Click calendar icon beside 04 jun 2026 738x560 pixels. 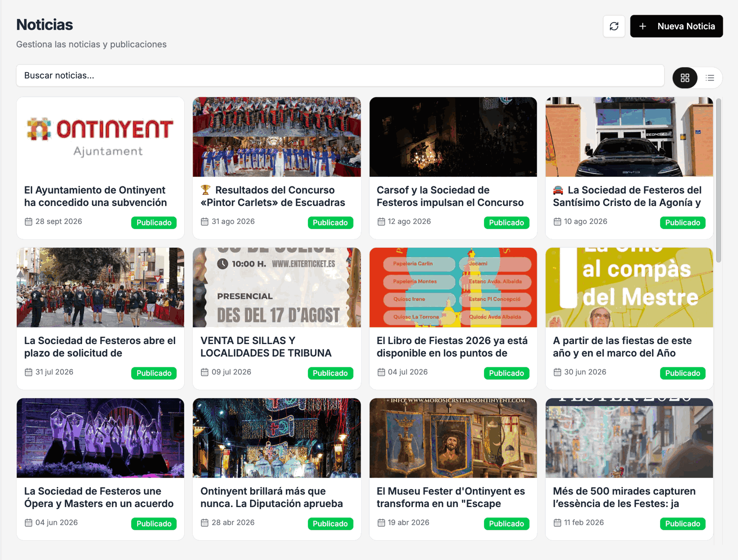(28, 523)
